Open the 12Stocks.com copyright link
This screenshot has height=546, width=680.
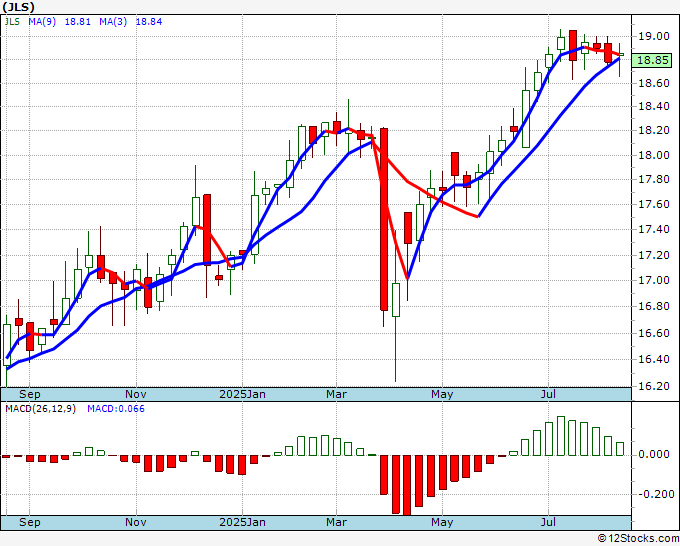[x=638, y=538]
